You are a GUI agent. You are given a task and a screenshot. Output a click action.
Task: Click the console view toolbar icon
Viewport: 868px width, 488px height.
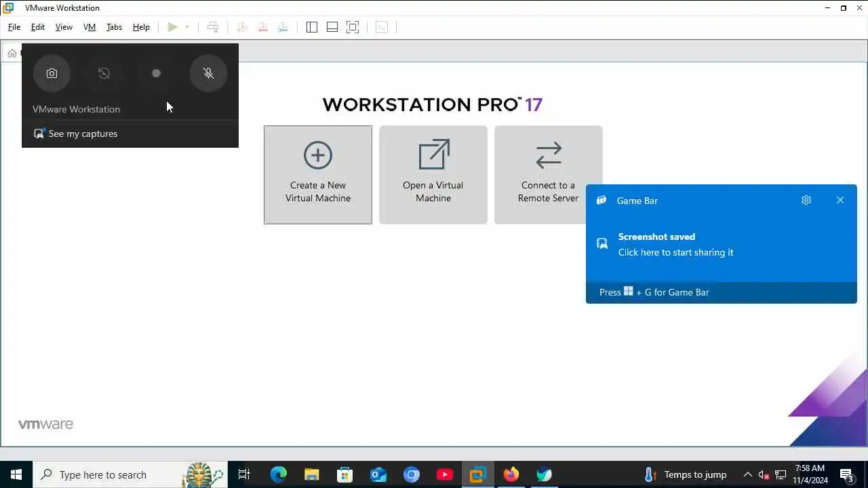pos(382,27)
